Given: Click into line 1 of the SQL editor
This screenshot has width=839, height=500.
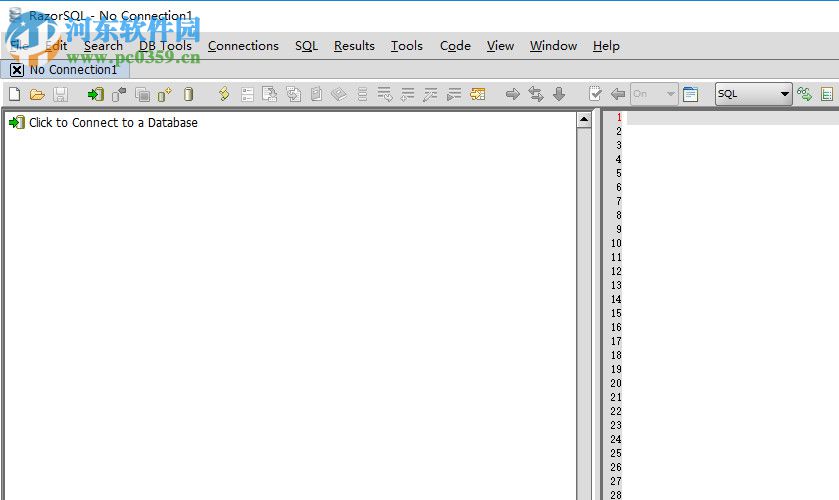Looking at the screenshot, I should [733, 118].
